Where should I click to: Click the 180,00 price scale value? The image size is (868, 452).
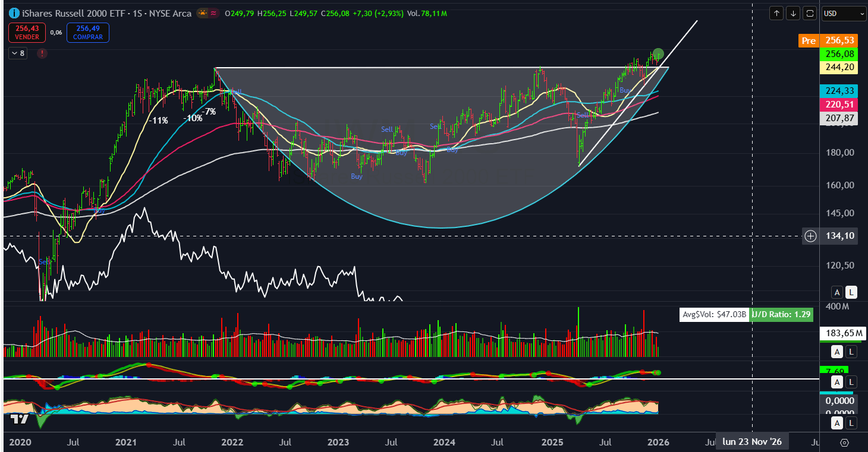[840, 153]
